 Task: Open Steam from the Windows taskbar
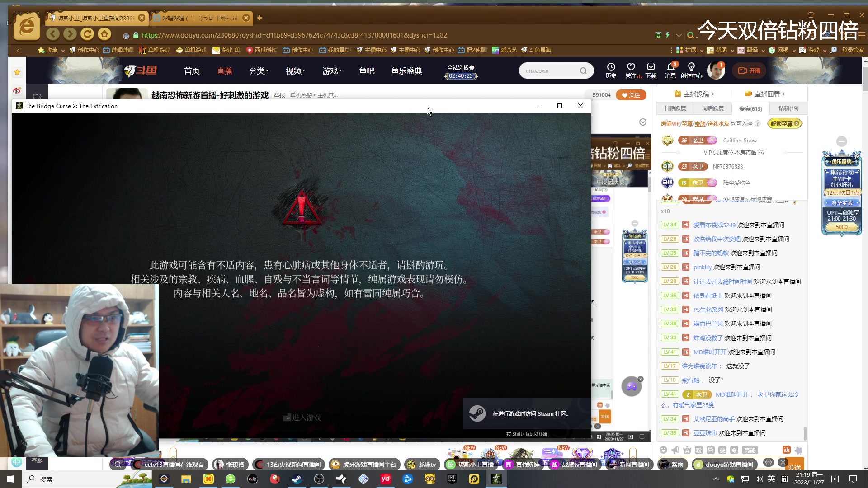[x=297, y=479]
